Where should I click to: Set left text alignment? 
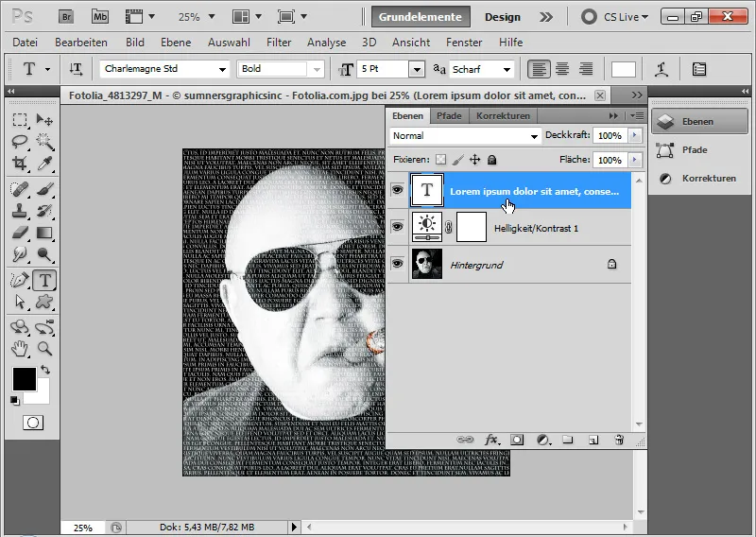539,69
